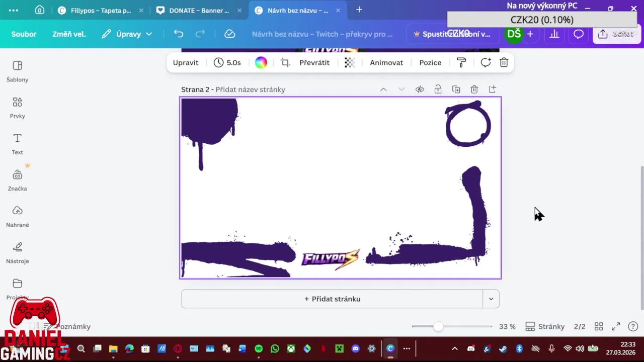This screenshot has height=362, width=644.
Task: Add new page icon beside Strana 2
Action: click(x=492, y=89)
